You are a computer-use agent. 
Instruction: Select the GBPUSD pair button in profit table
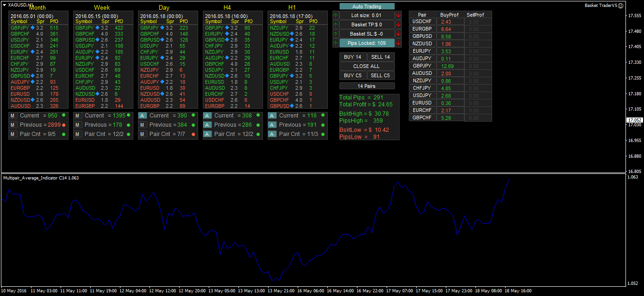422,37
